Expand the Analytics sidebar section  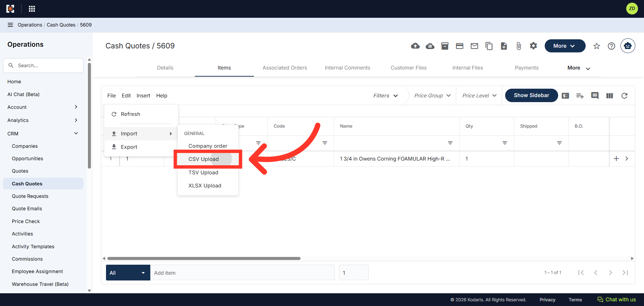click(x=76, y=120)
